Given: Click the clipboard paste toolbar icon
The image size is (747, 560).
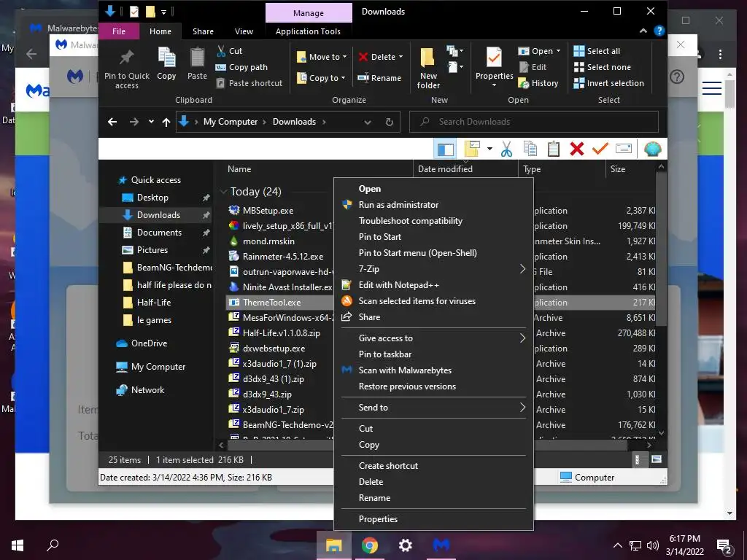Looking at the screenshot, I should 553,149.
